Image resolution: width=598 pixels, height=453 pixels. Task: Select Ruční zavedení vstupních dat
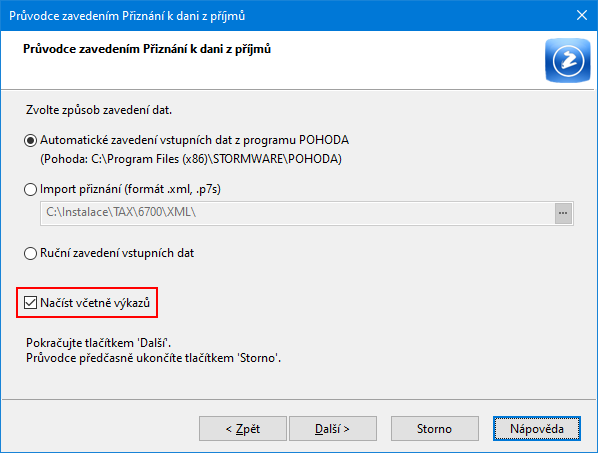coord(30,253)
